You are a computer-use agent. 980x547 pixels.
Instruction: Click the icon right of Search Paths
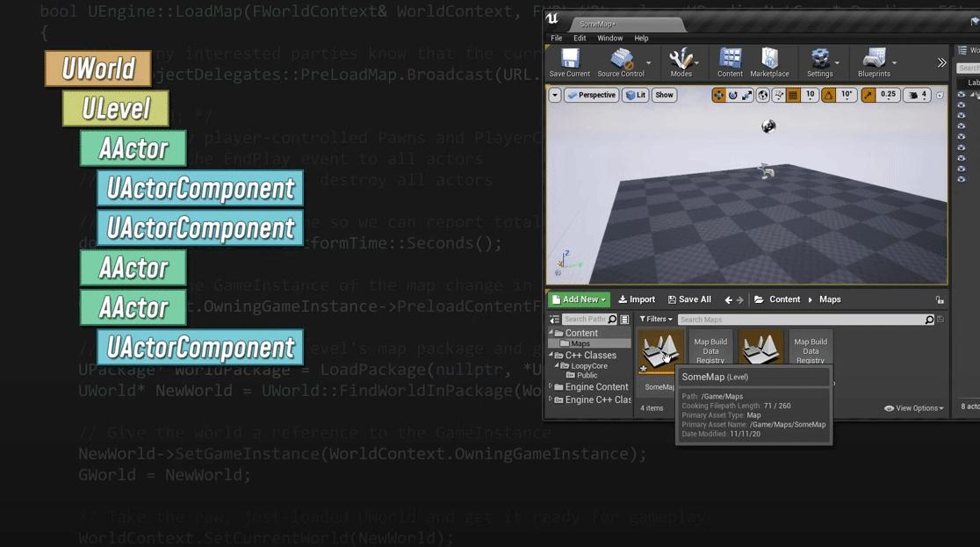click(624, 320)
